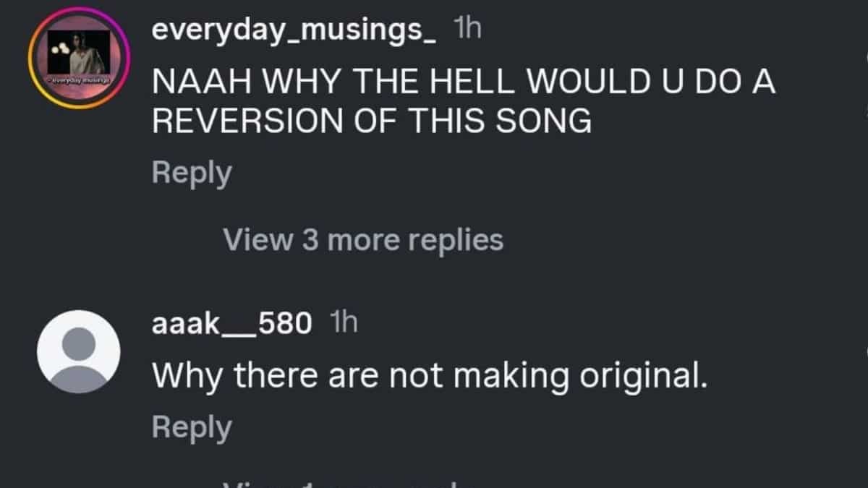The width and height of the screenshot is (868, 488).
Task: Click the everyday_musings_ username
Action: (294, 31)
